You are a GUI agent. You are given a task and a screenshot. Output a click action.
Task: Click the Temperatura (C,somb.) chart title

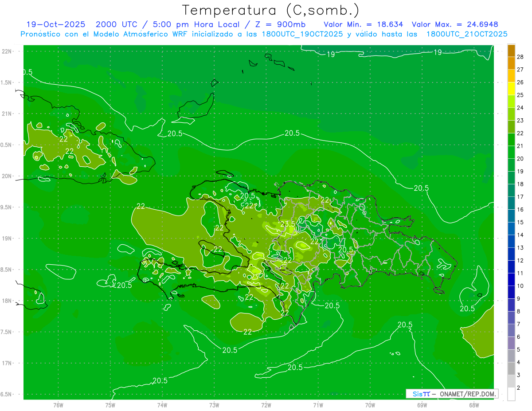click(270, 10)
